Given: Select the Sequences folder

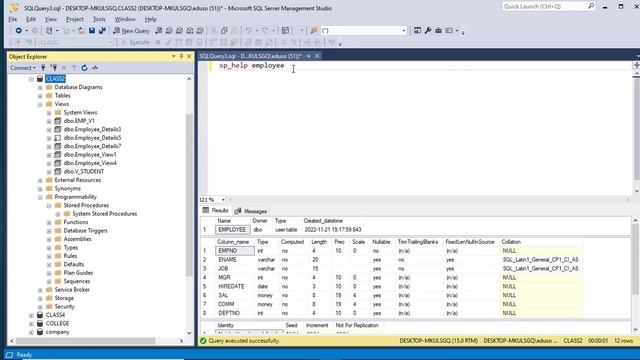Looking at the screenshot, I should (77, 281).
